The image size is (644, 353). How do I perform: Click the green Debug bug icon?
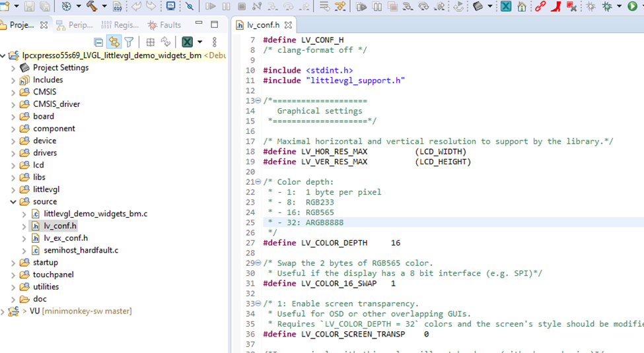(x=607, y=7)
